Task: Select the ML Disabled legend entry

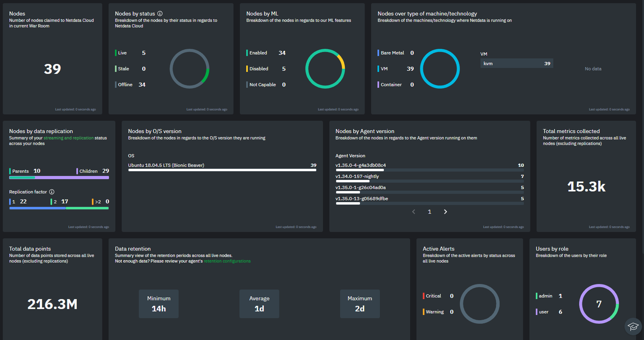Action: [x=266, y=69]
